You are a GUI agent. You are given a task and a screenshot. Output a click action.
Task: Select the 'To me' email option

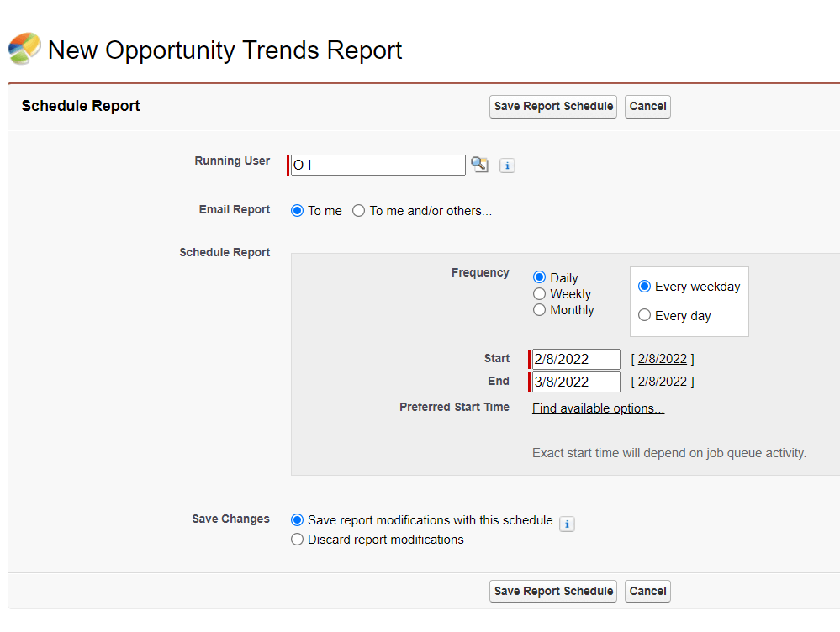pyautogui.click(x=297, y=211)
